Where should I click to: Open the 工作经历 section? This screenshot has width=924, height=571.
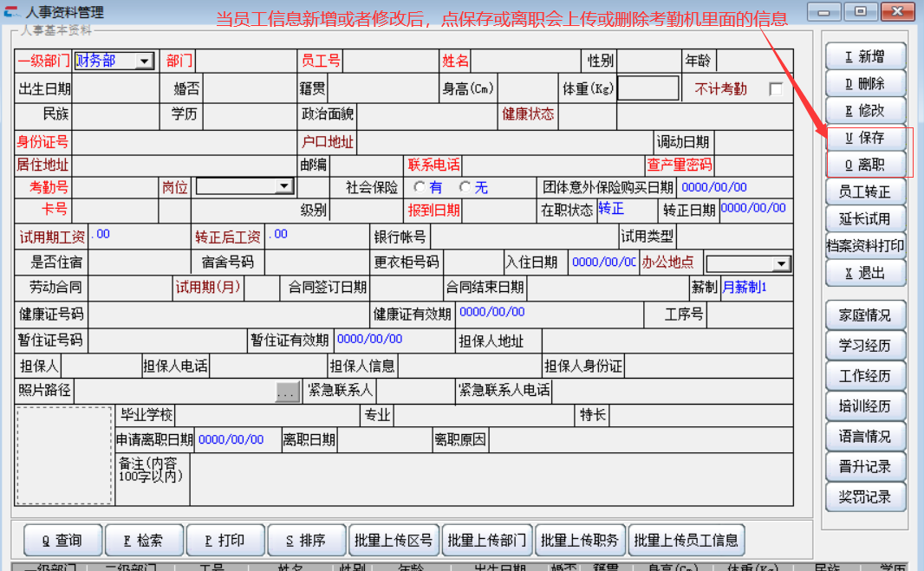click(865, 376)
